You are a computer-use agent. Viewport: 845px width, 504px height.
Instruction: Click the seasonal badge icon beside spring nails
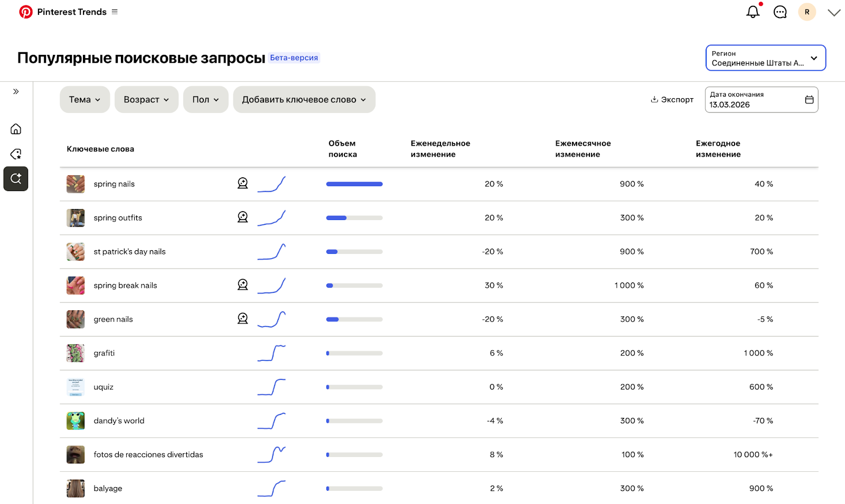pos(242,183)
